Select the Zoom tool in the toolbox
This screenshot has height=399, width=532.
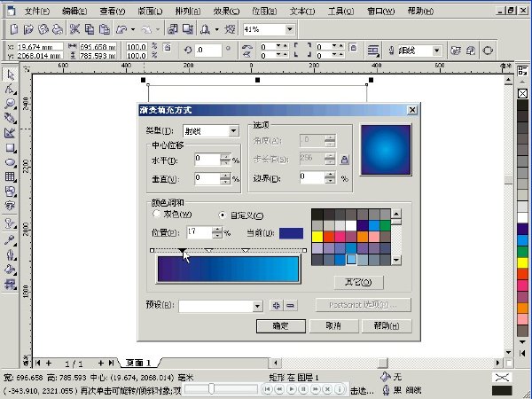pos(10,104)
